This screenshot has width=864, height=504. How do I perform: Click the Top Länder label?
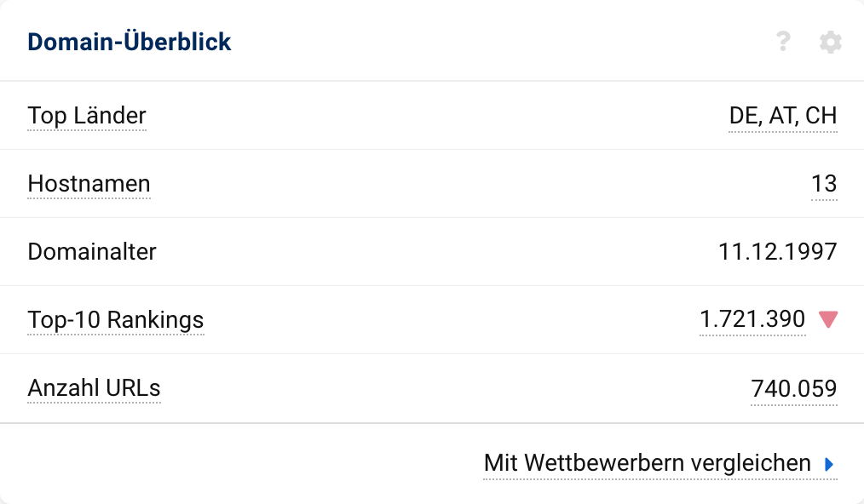tap(87, 116)
